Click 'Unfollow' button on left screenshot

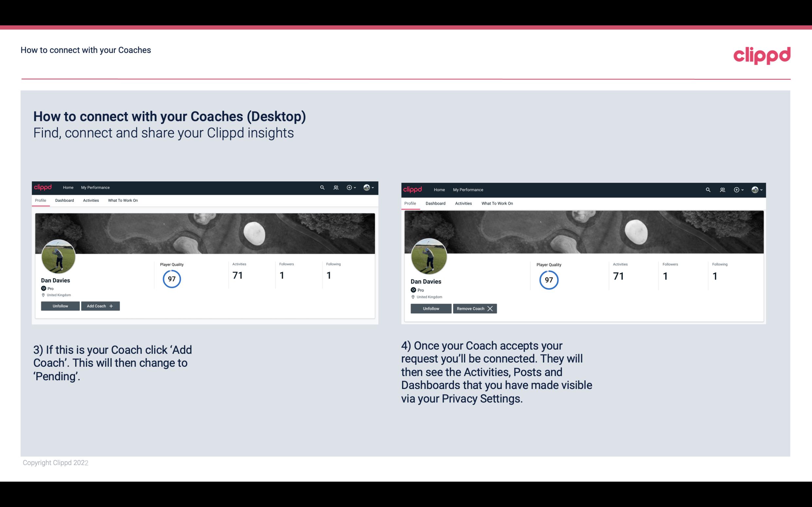(x=60, y=306)
